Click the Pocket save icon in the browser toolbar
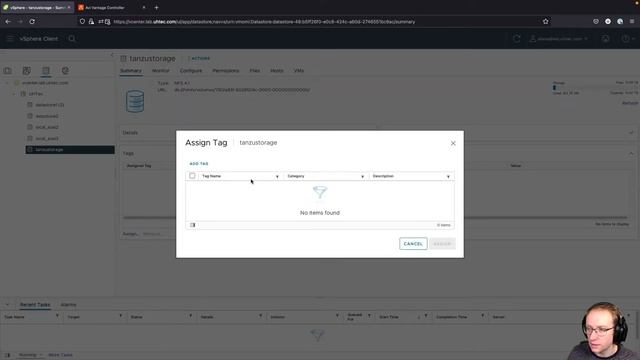The width and height of the screenshot is (640, 360). click(596, 22)
